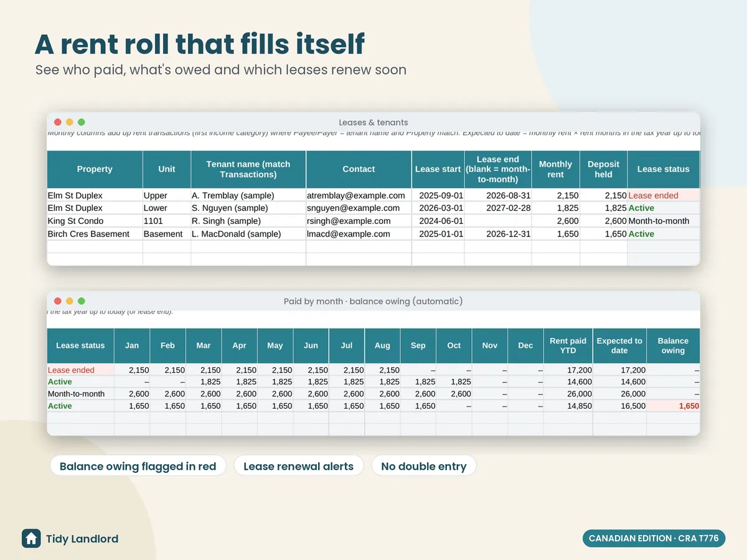Screen dimensions: 747x560
Task: Click the 2026-12-31 lease end cell
Action: click(498, 234)
